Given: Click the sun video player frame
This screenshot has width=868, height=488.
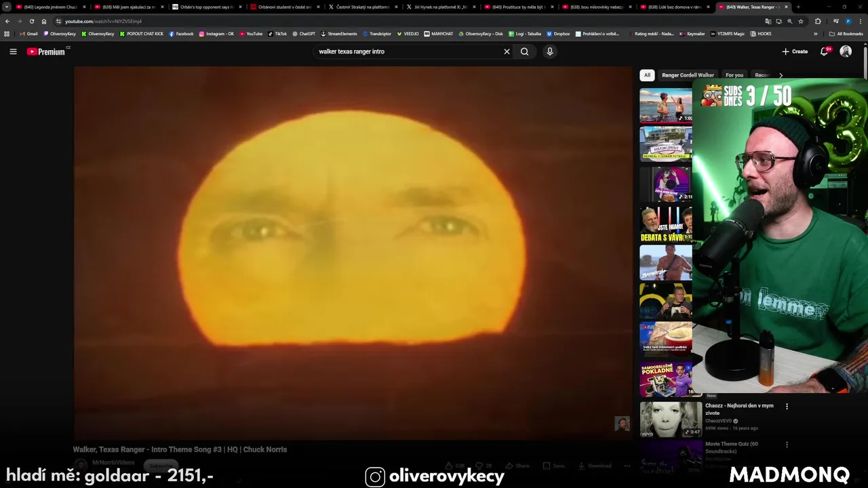Looking at the screenshot, I should click(x=353, y=253).
